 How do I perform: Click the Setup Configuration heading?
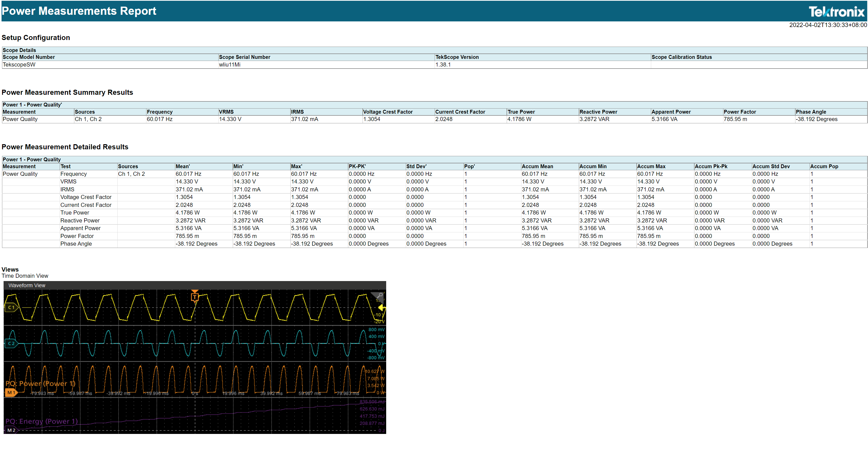click(x=36, y=38)
